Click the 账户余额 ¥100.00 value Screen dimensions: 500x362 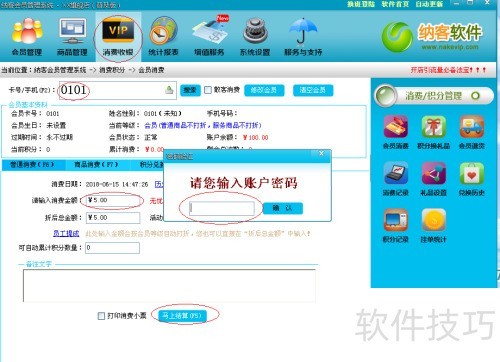click(x=255, y=137)
